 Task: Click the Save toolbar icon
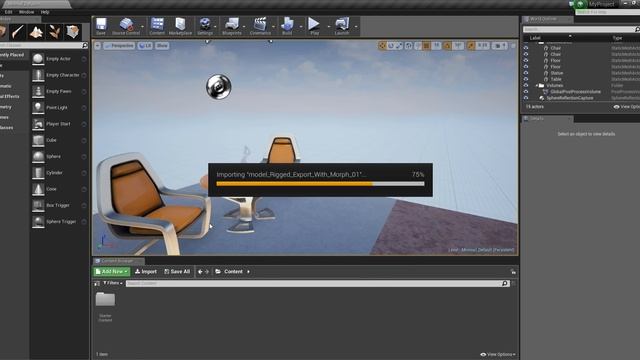pyautogui.click(x=101, y=26)
